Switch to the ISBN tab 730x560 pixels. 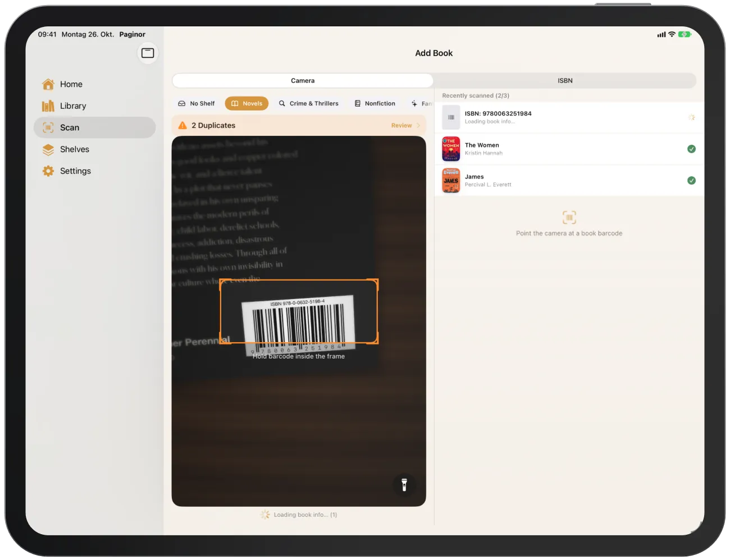pos(565,81)
